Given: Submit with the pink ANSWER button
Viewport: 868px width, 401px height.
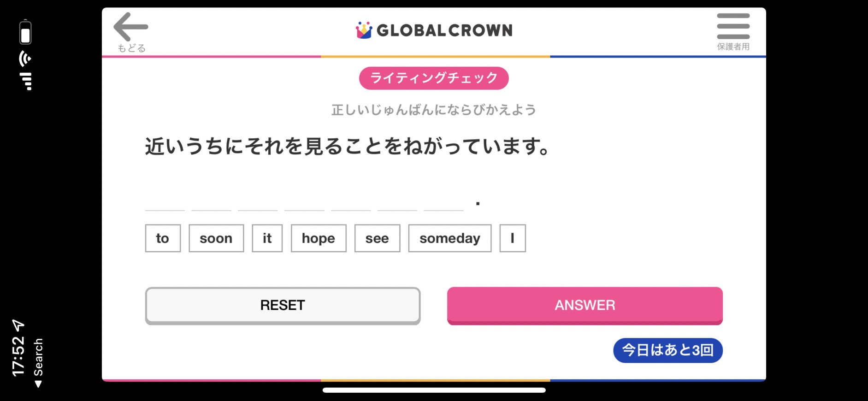Looking at the screenshot, I should (585, 306).
